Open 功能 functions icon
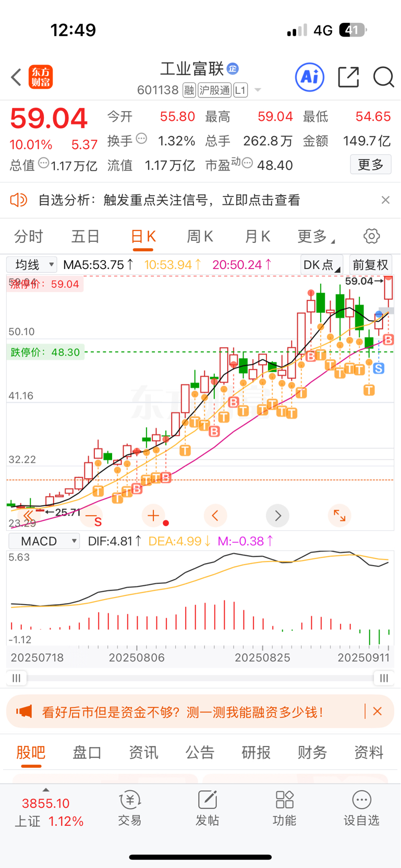 284,808
